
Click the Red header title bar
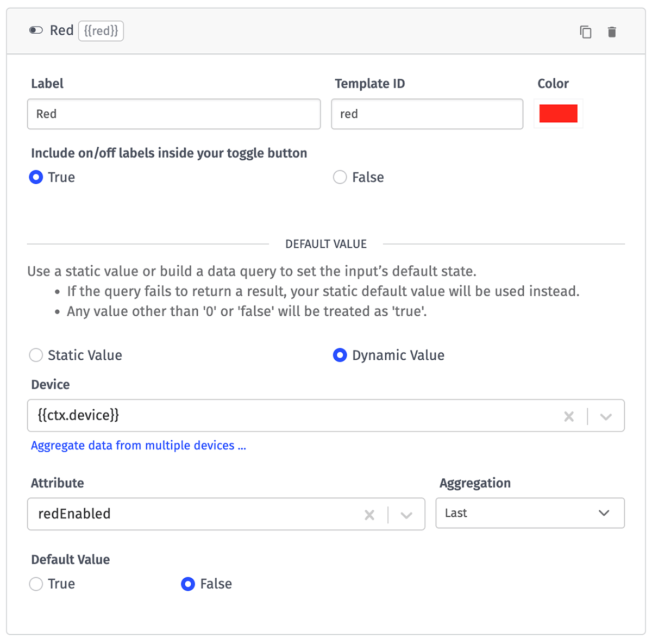tap(326, 31)
